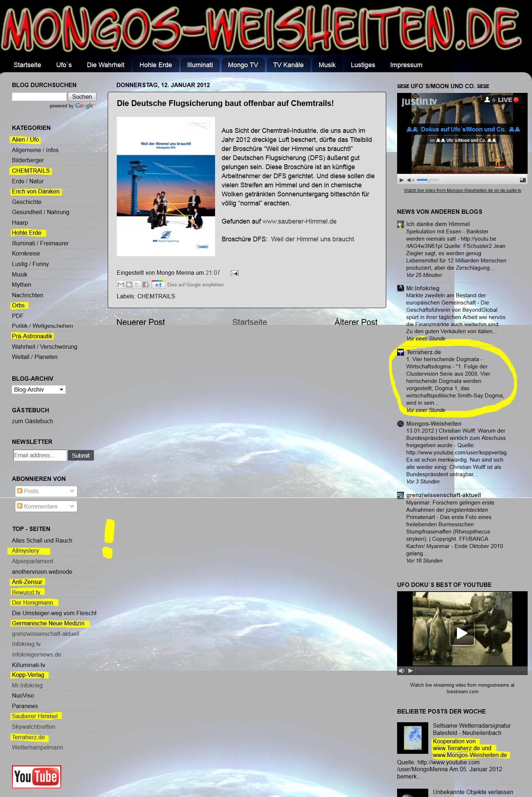Focus the Email address newsletter field
This screenshot has height=797, width=532.
click(x=40, y=455)
